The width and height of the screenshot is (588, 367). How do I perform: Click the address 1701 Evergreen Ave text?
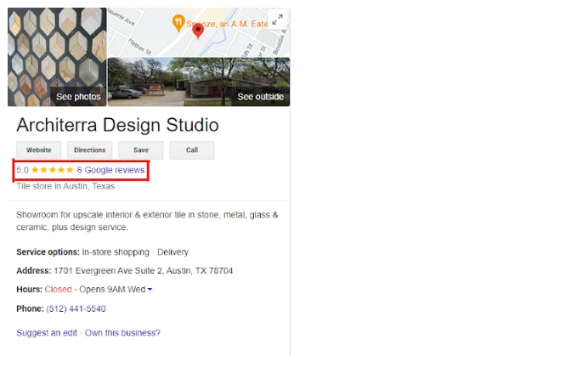click(x=144, y=271)
